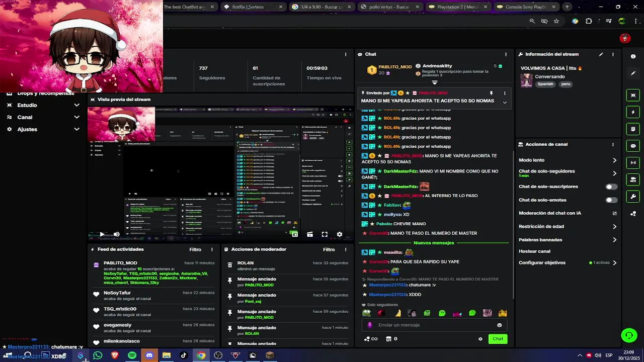Open Configurar objetivos arrow
The image size is (644, 362).
[x=614, y=263]
